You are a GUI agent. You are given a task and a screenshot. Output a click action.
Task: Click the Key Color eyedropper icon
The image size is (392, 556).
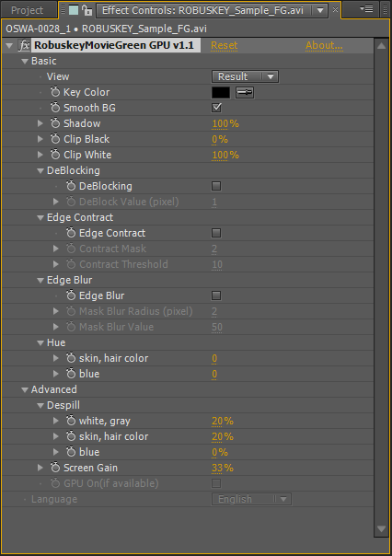click(x=245, y=93)
